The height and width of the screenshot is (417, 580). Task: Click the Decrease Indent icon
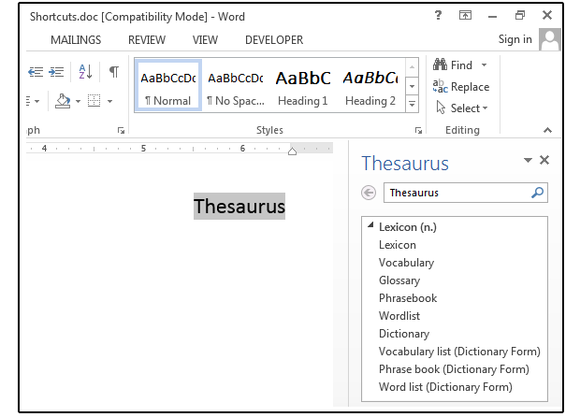(36, 71)
